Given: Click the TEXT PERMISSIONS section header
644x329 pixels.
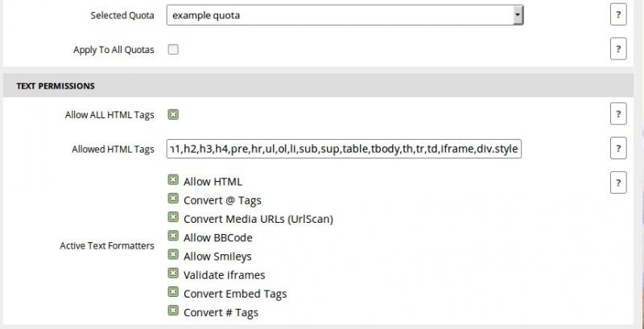Looking at the screenshot, I should (56, 85).
